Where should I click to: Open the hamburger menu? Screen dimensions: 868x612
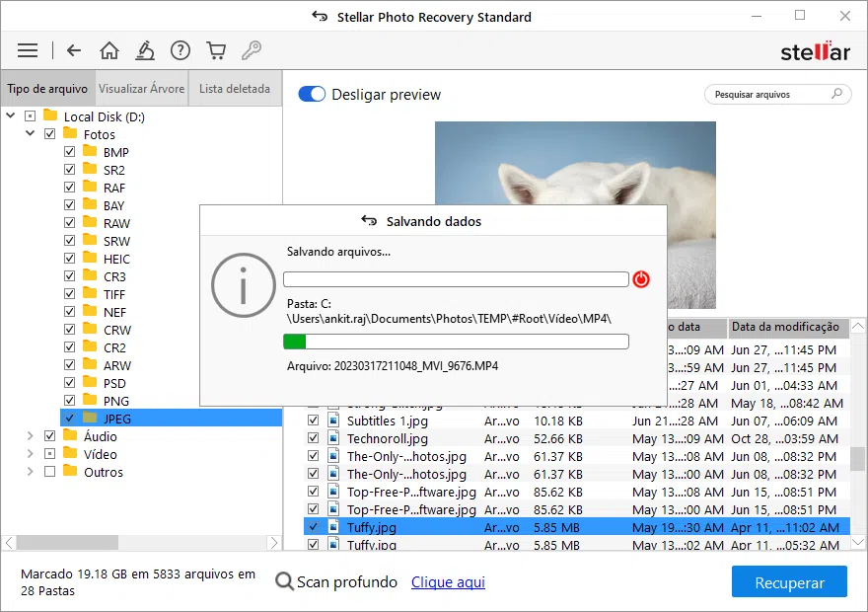(27, 49)
